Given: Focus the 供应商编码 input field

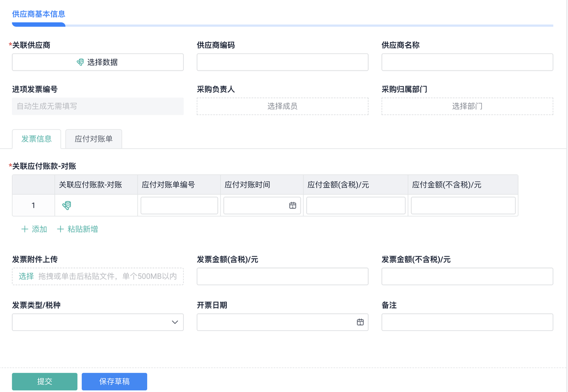Looking at the screenshot, I should coord(283,62).
